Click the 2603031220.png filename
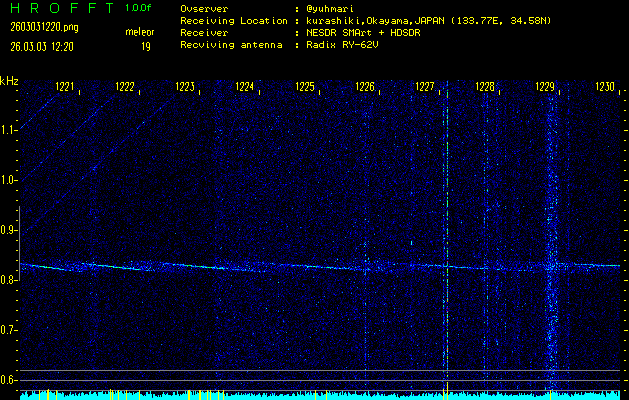 [x=42, y=27]
